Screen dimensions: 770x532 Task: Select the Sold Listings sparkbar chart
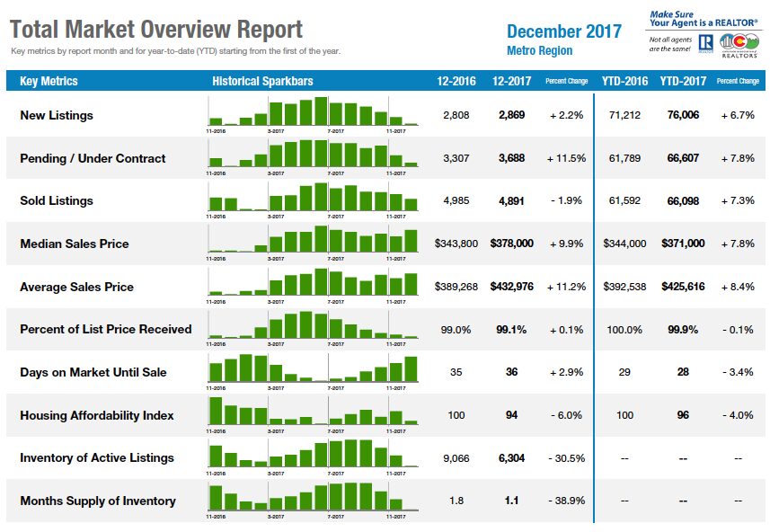pyautogui.click(x=313, y=199)
